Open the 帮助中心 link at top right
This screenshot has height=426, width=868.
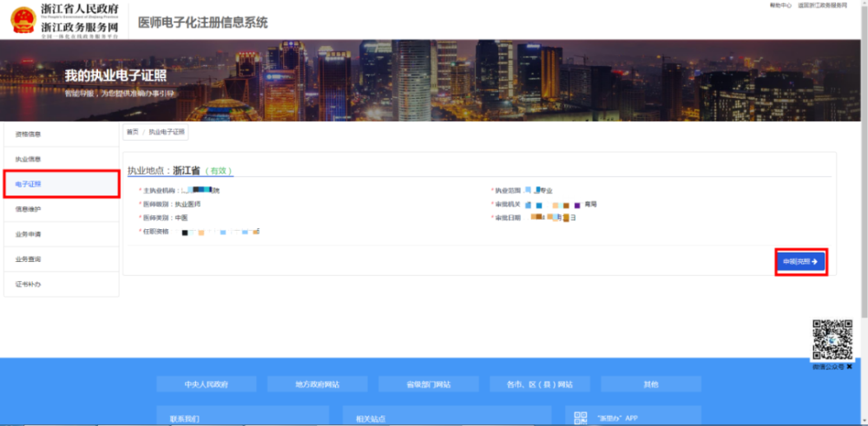pos(780,5)
